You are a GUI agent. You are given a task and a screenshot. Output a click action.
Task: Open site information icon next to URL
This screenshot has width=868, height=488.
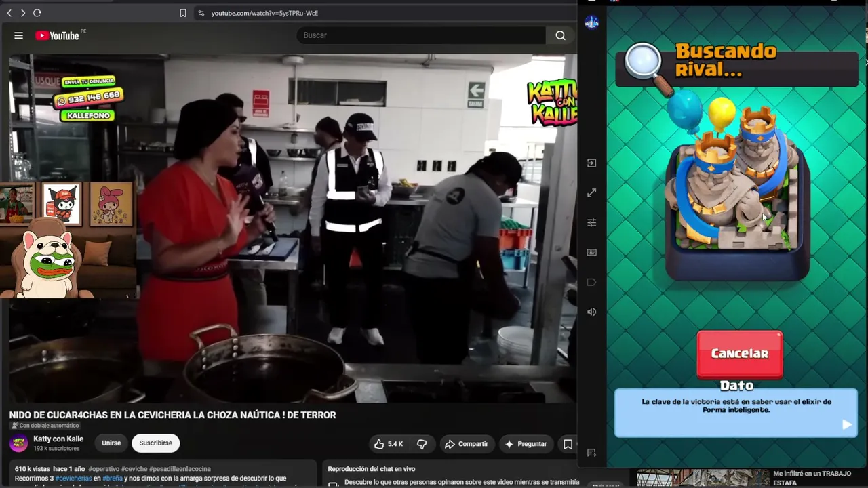coord(201,13)
